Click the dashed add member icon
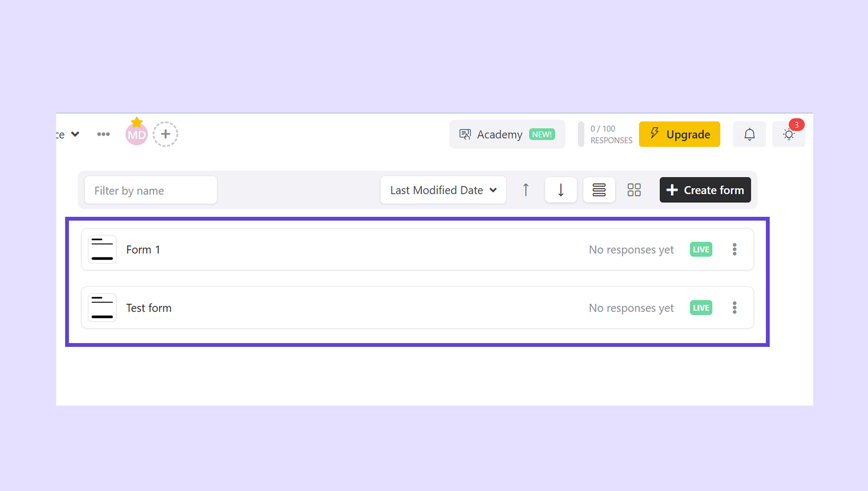868x491 pixels. [x=165, y=134]
